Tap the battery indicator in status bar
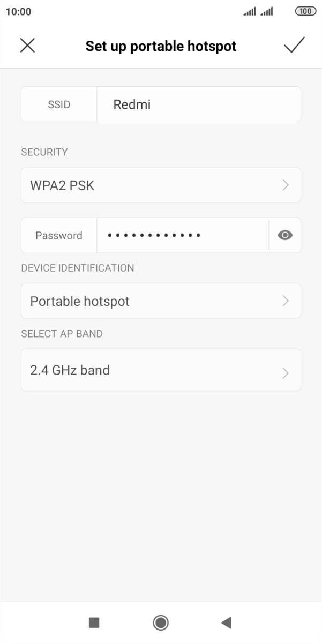This screenshot has height=644, width=322. point(305,11)
